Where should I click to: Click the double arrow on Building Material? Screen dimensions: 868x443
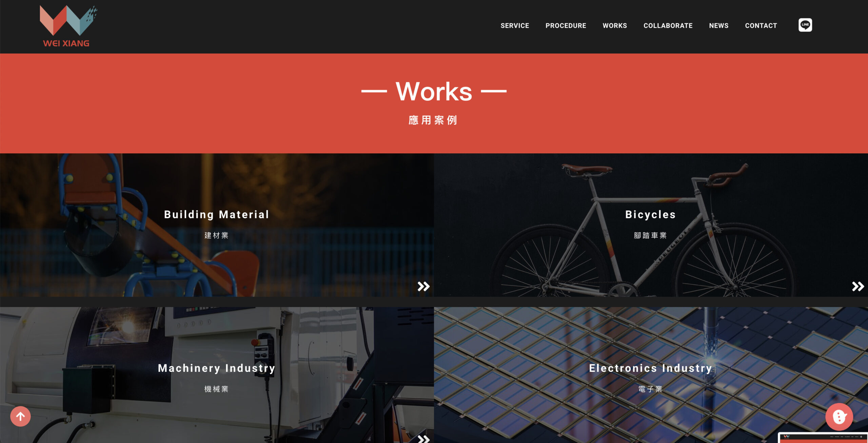pos(423,286)
